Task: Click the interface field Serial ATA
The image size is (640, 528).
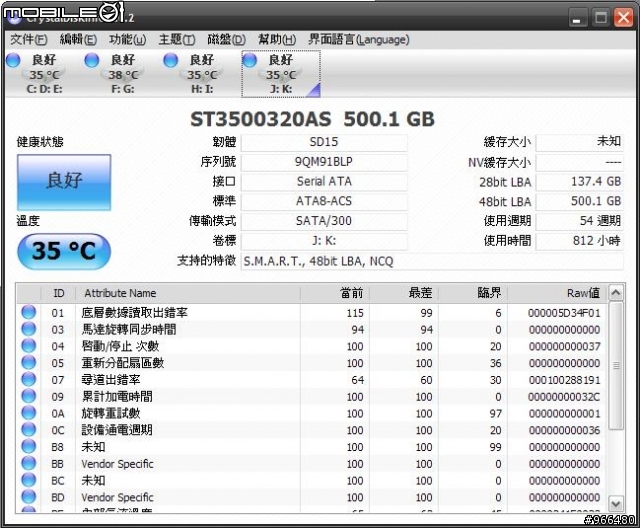Action: click(x=324, y=182)
